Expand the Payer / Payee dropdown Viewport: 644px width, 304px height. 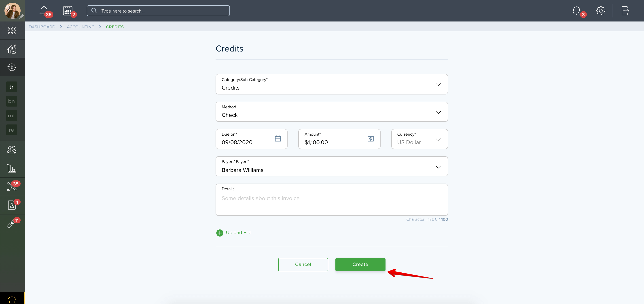[x=331, y=166]
